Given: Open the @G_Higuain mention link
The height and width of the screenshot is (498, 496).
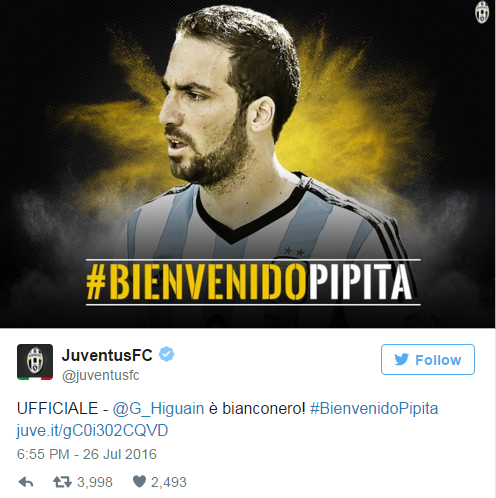Looking at the screenshot, I should (158, 409).
